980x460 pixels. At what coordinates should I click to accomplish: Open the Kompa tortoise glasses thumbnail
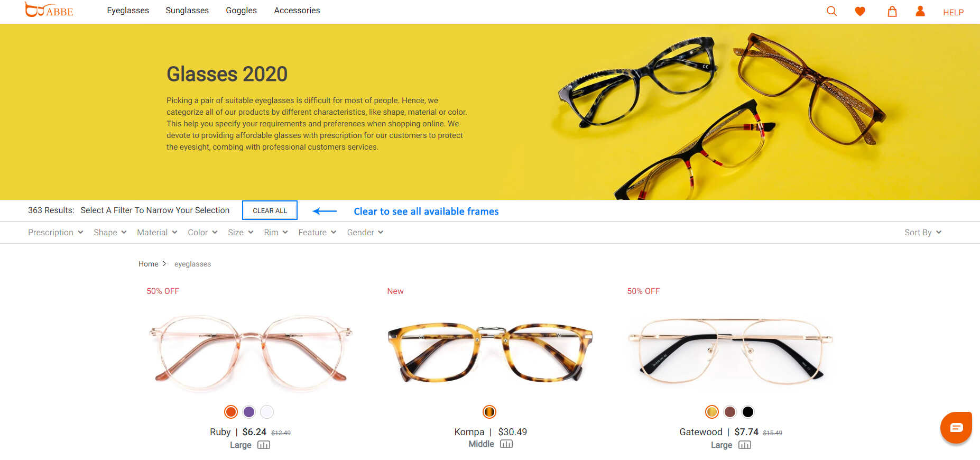pyautogui.click(x=490, y=352)
